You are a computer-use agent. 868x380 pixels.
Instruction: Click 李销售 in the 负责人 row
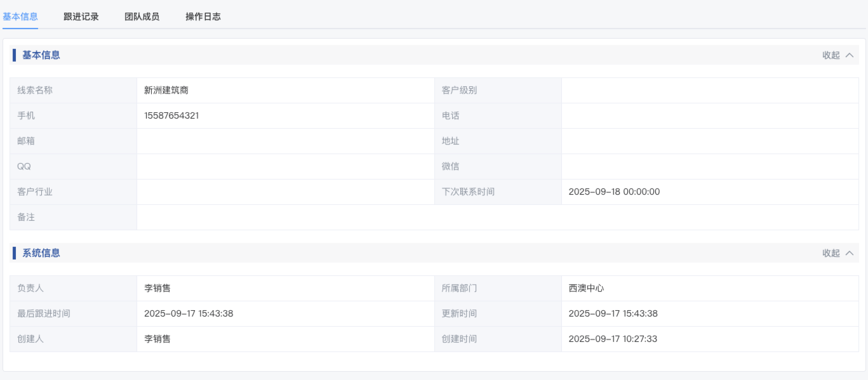(157, 288)
